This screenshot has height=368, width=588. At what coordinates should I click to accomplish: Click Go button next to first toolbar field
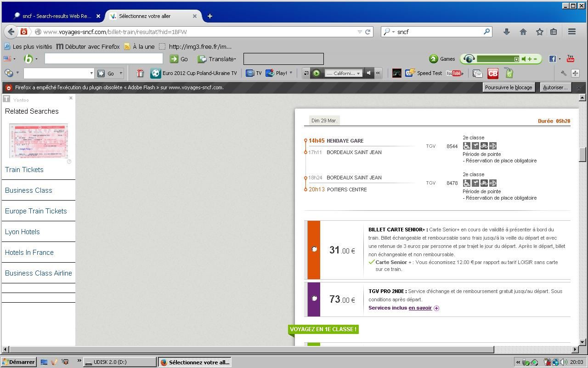tap(179, 59)
